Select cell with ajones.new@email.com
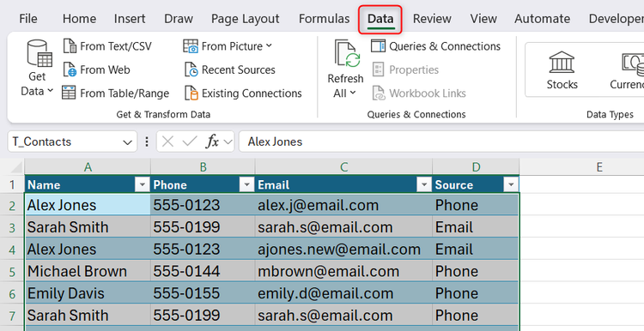This screenshot has height=331, width=644. [x=343, y=250]
